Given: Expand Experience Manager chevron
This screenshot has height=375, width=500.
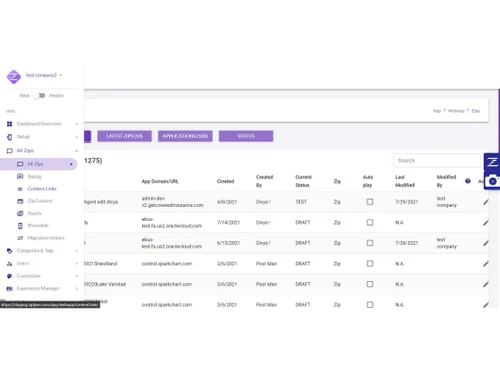Looking at the screenshot, I should pos(76,289).
